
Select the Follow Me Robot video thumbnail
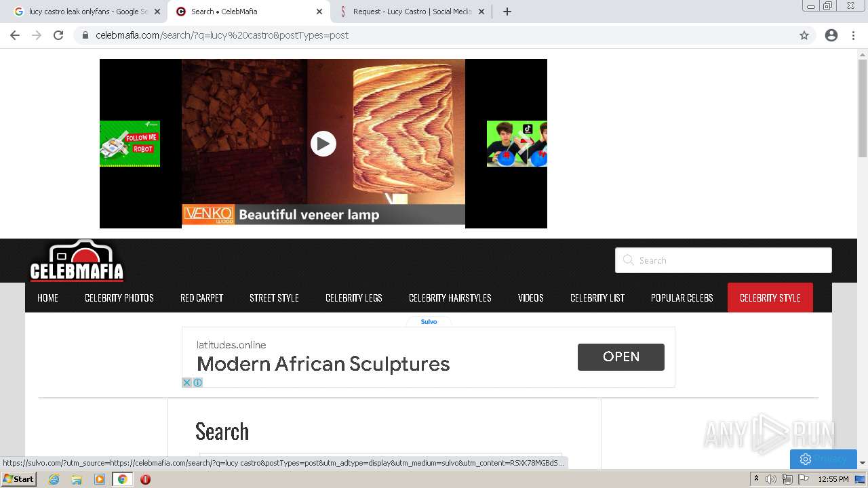(130, 144)
